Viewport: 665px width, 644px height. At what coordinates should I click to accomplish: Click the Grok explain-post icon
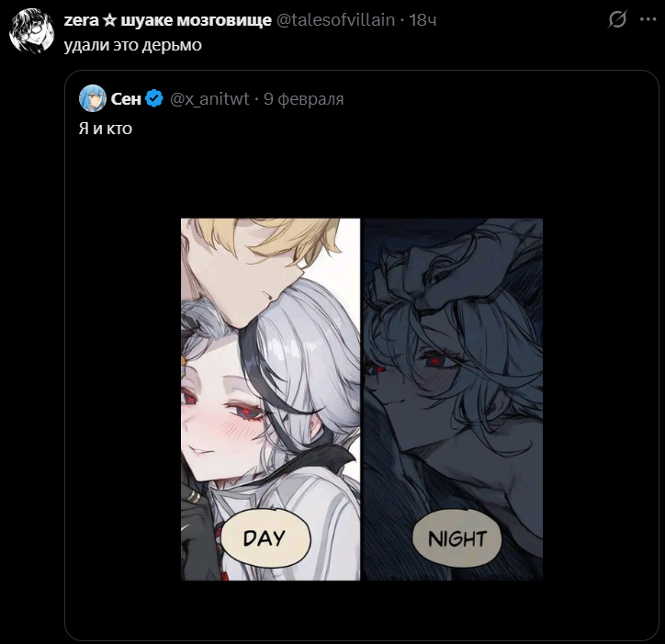(617, 19)
